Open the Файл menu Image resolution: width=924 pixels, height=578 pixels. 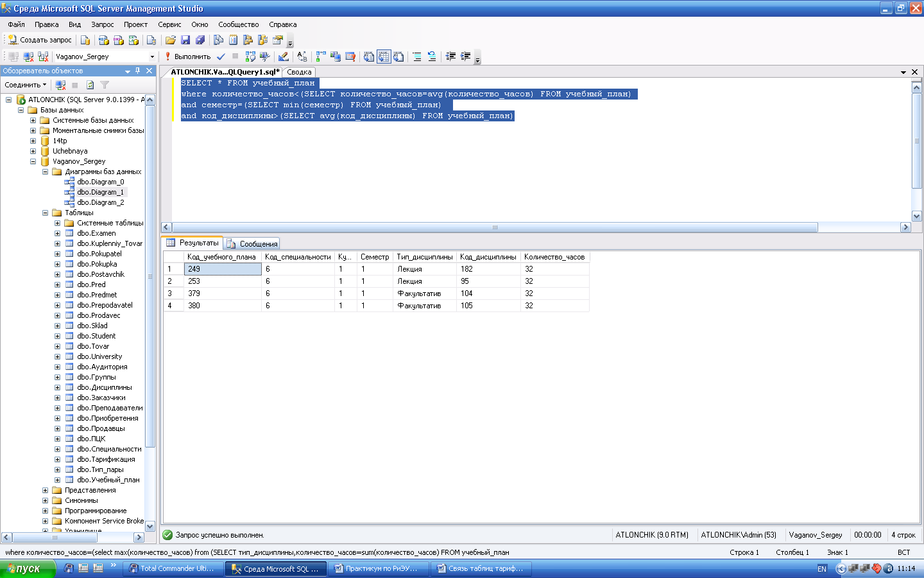click(x=17, y=24)
